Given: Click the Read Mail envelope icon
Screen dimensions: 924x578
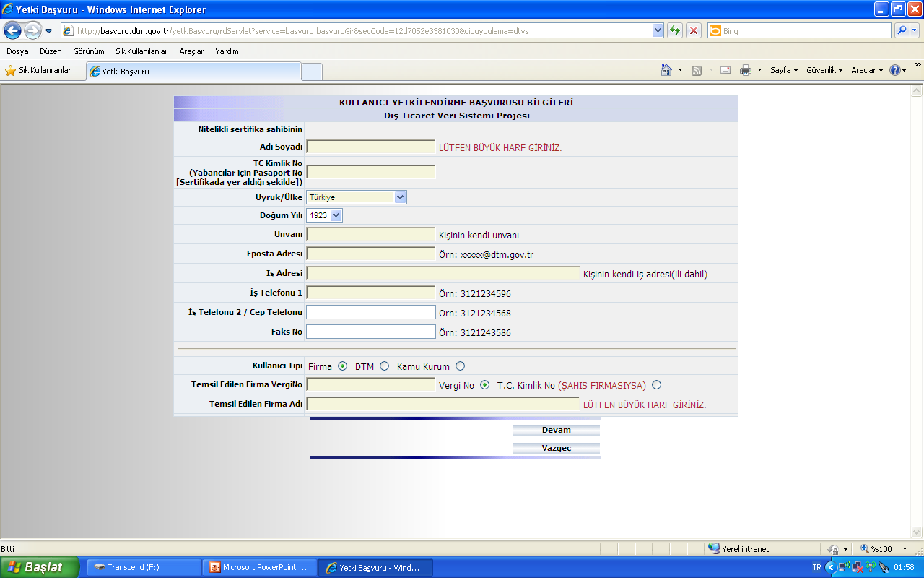Looking at the screenshot, I should [725, 70].
